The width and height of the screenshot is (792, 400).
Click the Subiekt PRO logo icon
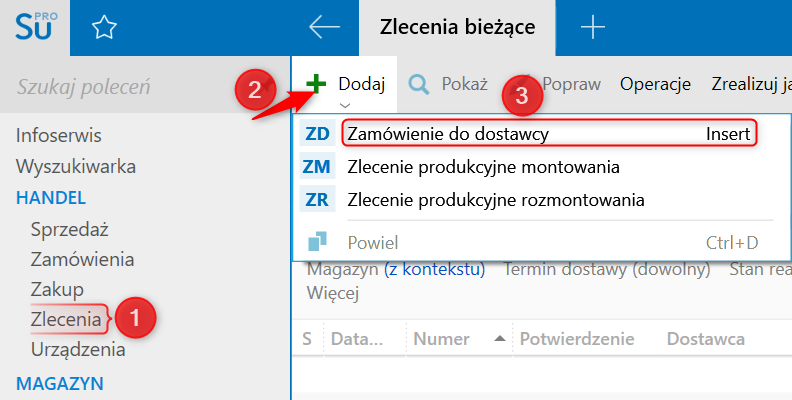pos(37,27)
